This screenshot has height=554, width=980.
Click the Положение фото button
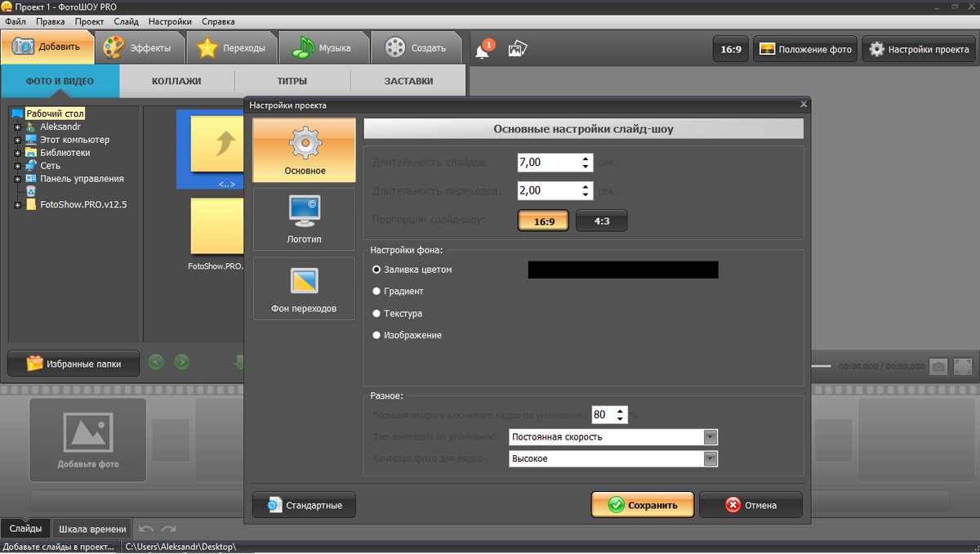[805, 49]
